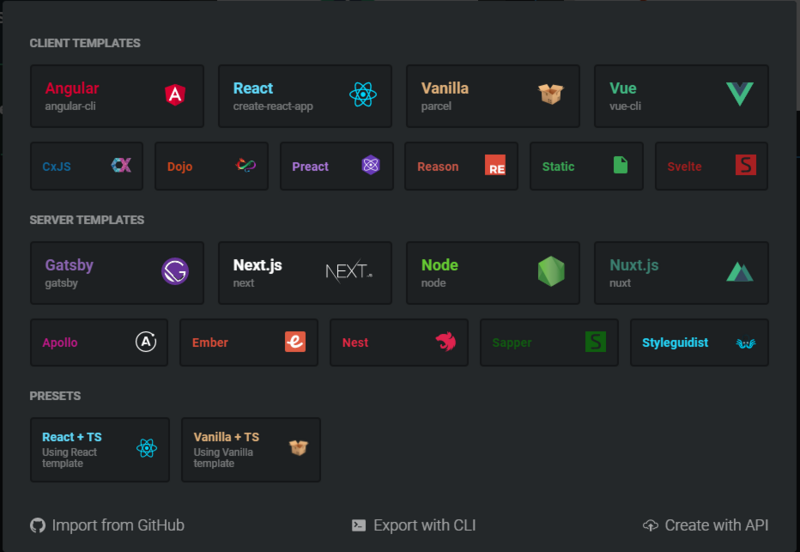Pick the Vanilla parcel template title
The width and height of the screenshot is (800, 552).
(445, 88)
